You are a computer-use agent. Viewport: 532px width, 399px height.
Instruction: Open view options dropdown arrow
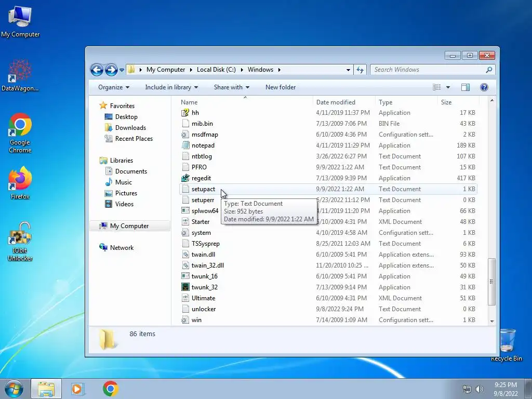click(x=448, y=87)
